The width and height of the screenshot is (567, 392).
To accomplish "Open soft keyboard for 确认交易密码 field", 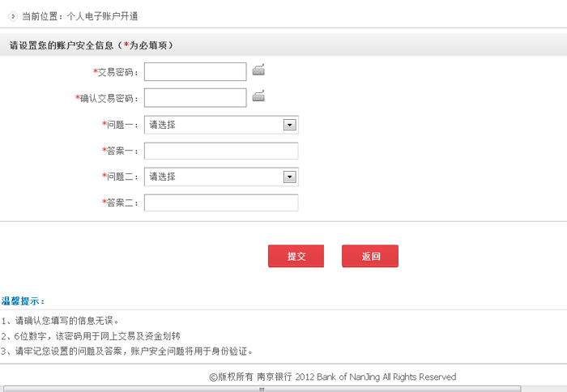I will [x=258, y=97].
